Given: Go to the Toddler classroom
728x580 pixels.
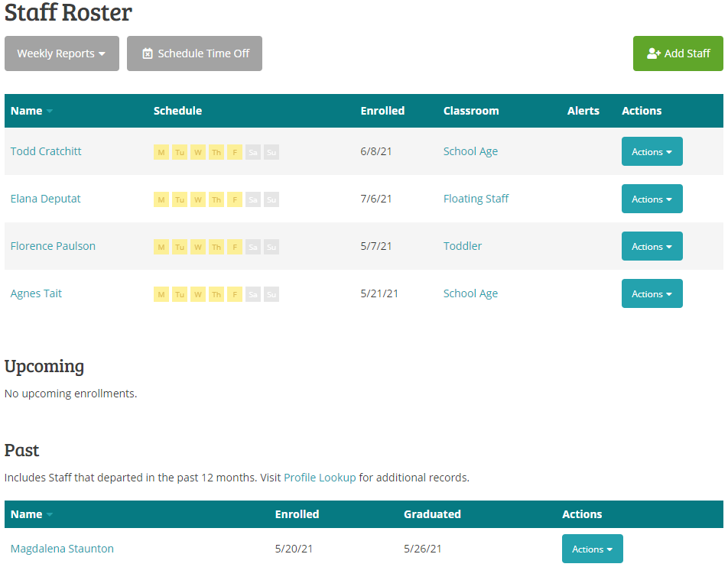Looking at the screenshot, I should [463, 246].
